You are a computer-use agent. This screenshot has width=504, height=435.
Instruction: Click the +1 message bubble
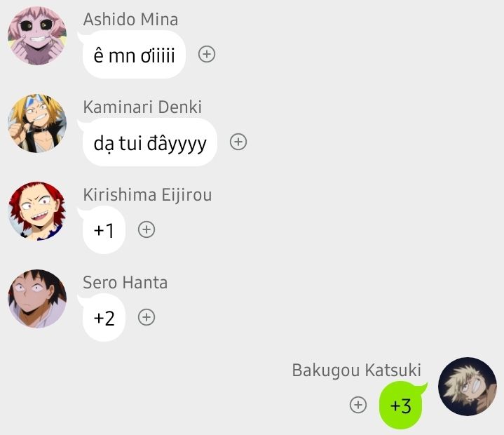(104, 230)
